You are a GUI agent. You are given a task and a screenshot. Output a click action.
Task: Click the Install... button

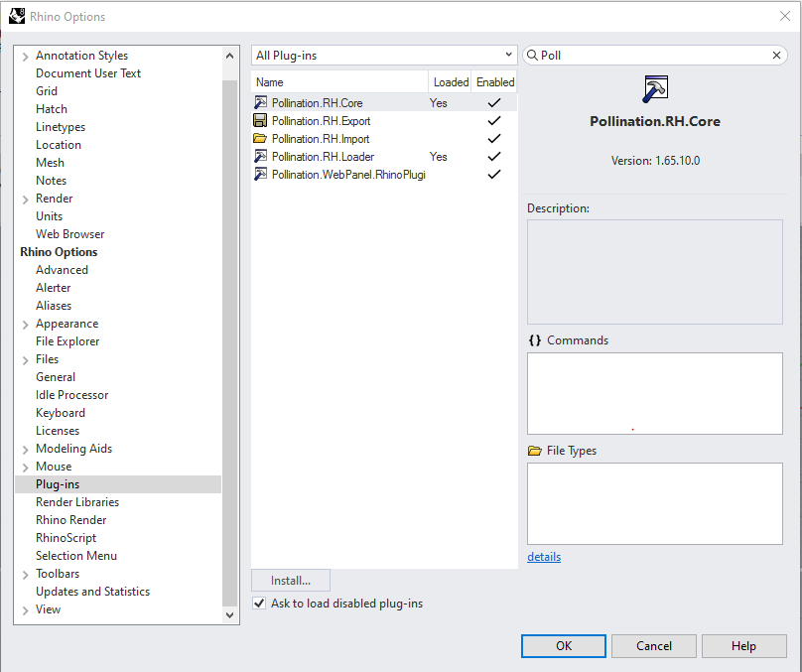pos(291,581)
